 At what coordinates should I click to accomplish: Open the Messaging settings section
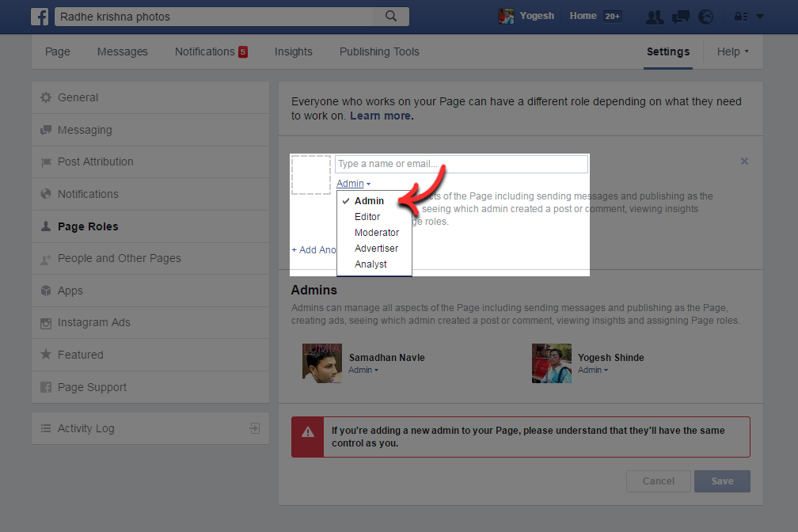150,130
